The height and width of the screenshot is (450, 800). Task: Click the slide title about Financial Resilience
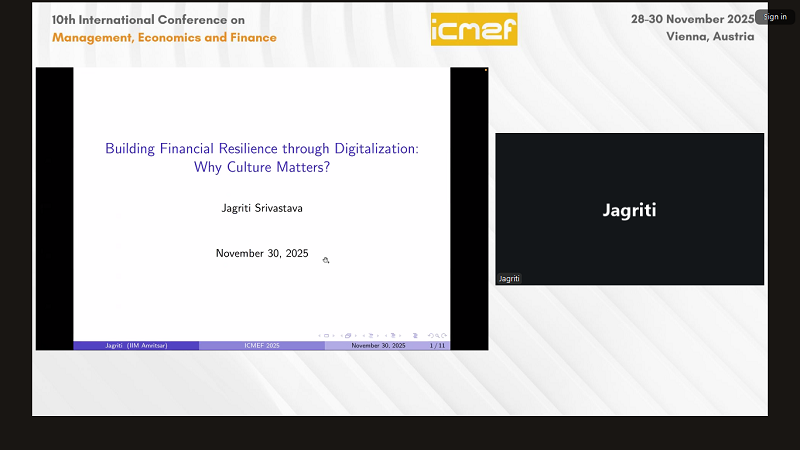point(262,158)
